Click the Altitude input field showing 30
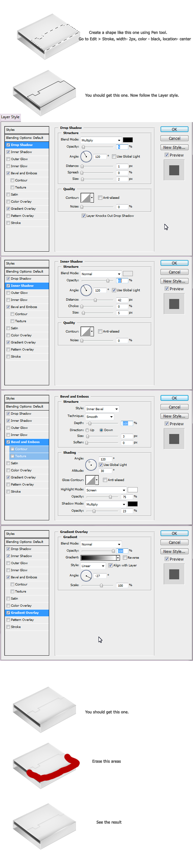The height and width of the screenshot is (868, 193). pos(105,471)
